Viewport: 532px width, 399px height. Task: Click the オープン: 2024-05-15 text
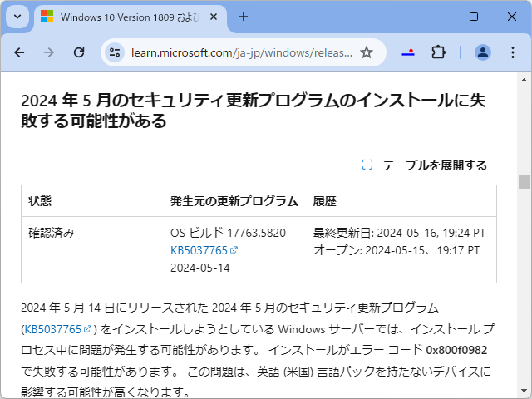coord(396,250)
